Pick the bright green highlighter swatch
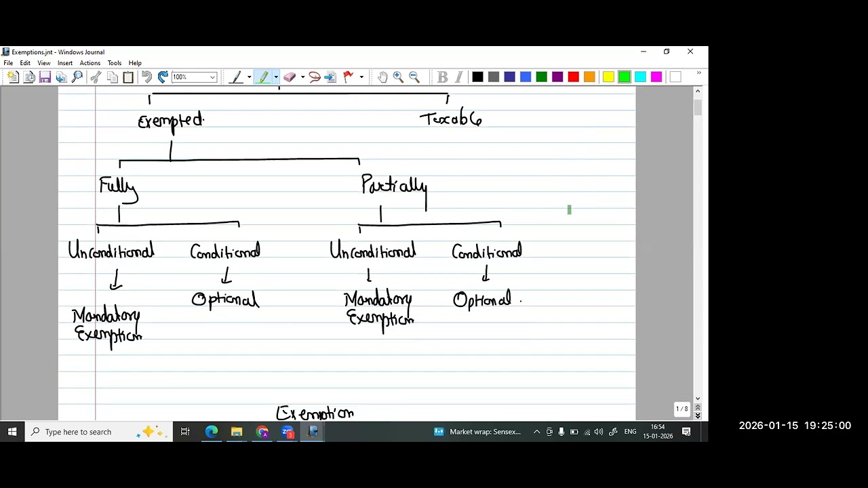The image size is (868, 488). pos(625,77)
